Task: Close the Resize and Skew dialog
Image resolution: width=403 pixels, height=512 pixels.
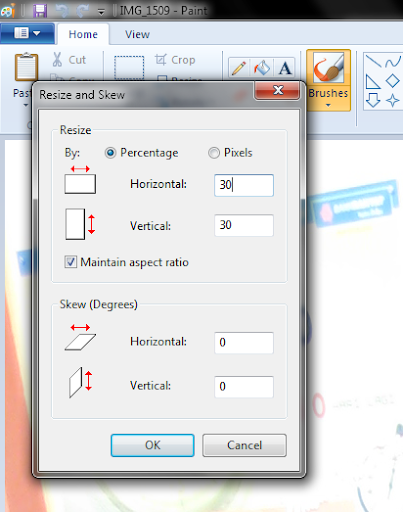Action: (277, 90)
